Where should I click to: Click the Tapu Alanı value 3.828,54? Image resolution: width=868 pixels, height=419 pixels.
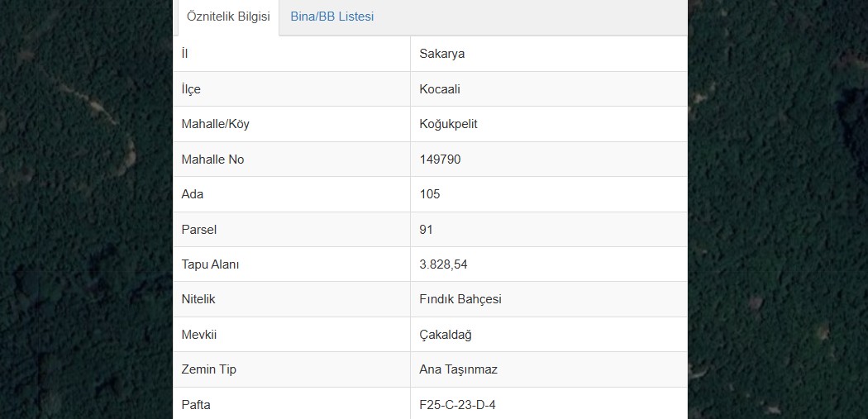[x=443, y=264]
